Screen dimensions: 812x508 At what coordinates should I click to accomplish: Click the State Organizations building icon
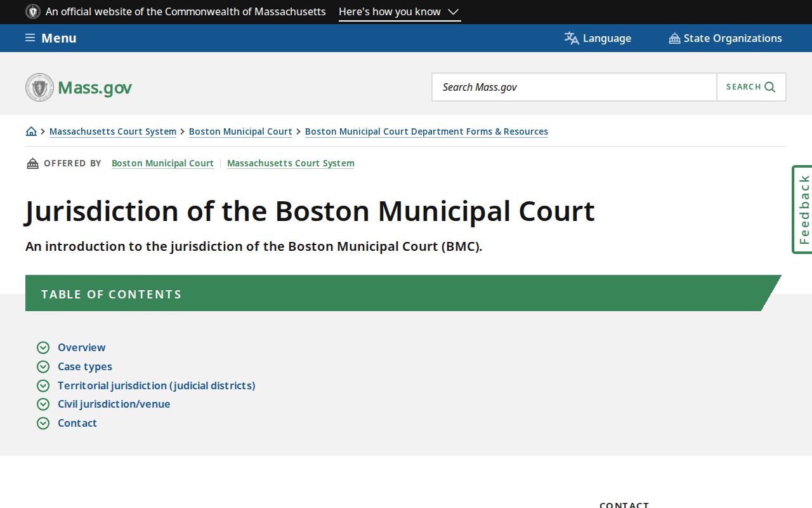tap(674, 39)
